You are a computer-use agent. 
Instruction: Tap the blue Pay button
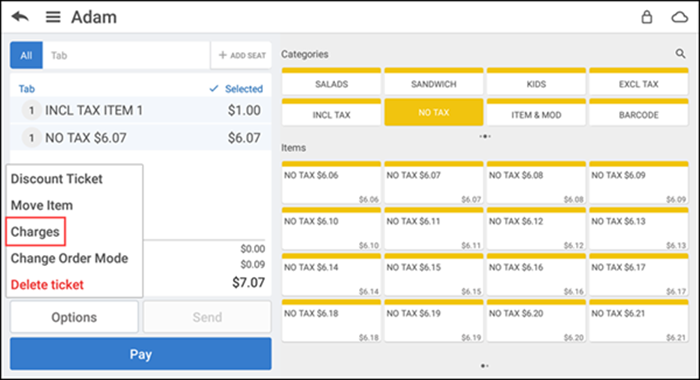(141, 354)
